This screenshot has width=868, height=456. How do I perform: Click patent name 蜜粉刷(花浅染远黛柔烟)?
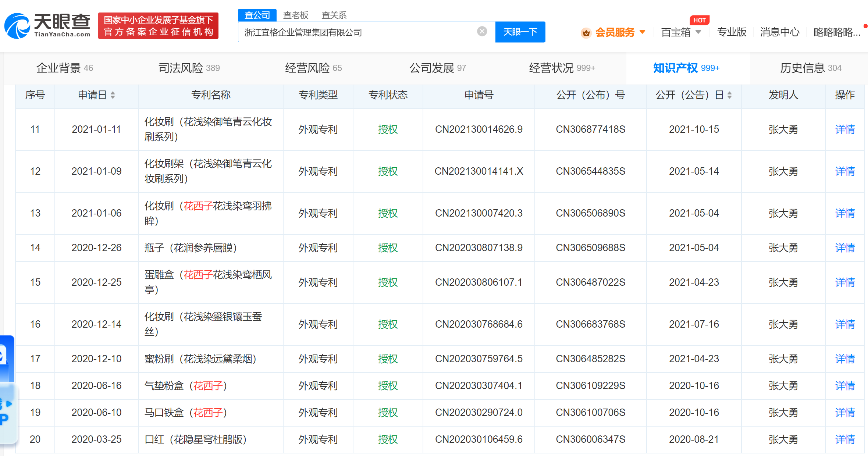tap(200, 359)
